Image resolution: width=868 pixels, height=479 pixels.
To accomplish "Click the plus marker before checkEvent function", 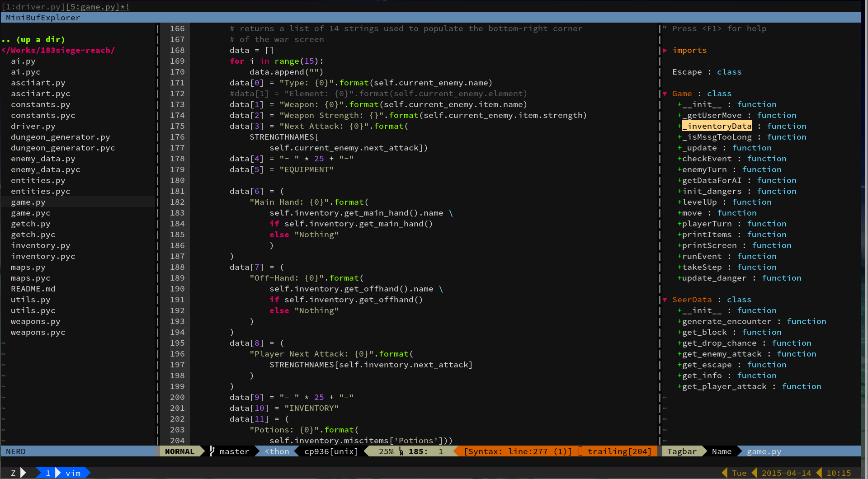I will coord(679,159).
